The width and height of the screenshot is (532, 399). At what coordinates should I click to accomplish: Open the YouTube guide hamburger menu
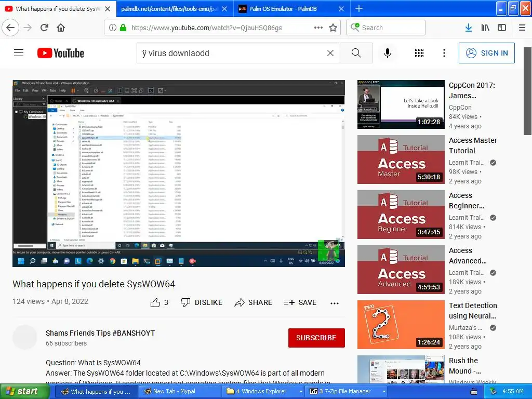tap(19, 53)
